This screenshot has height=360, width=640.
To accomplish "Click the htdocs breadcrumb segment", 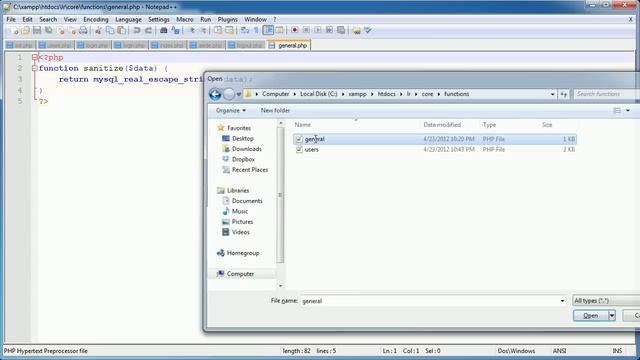I will tap(386, 94).
